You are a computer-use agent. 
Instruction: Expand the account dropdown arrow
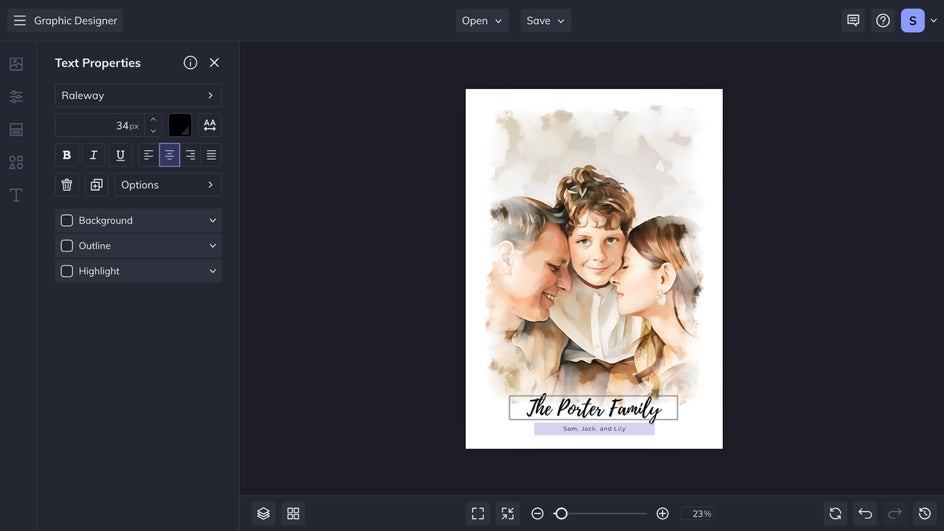pyautogui.click(x=934, y=20)
